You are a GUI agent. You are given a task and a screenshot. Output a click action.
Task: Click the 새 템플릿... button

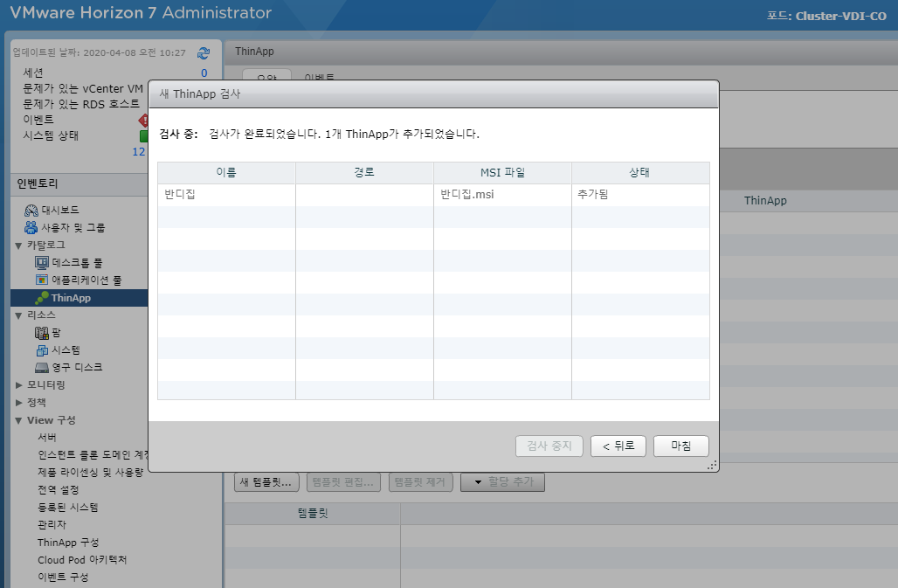[266, 482]
